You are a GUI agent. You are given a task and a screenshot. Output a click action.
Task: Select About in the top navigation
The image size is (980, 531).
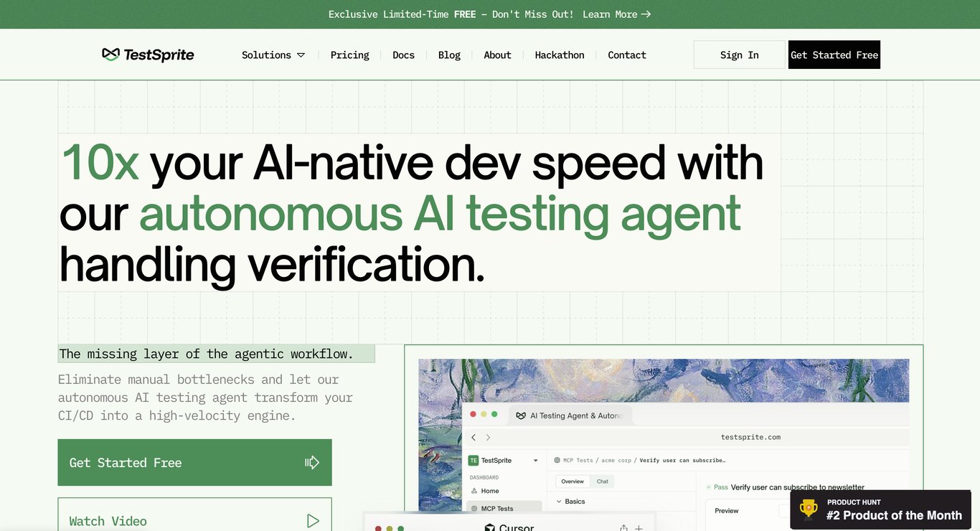pos(497,55)
